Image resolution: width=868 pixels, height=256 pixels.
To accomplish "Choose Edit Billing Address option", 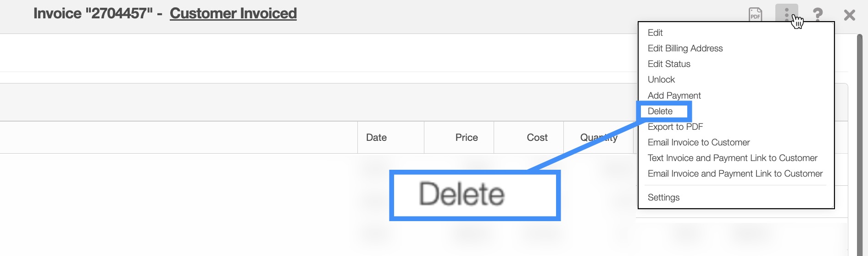I will [x=685, y=48].
